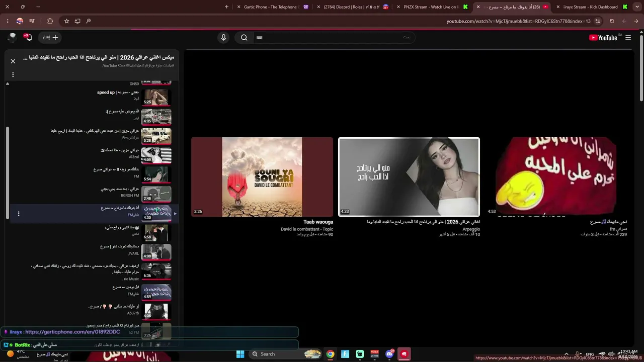Open the Arpeggio channel link
644x362 pixels.
point(471,229)
